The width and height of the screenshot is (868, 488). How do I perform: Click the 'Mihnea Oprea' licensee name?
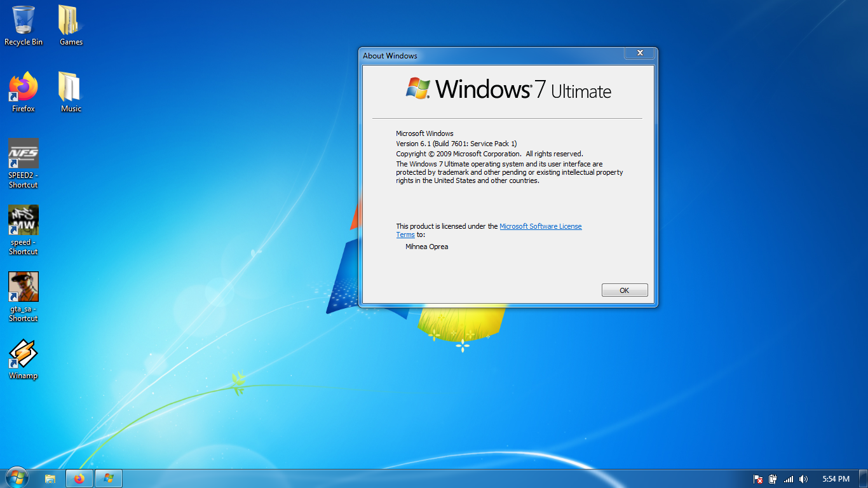pyautogui.click(x=426, y=247)
